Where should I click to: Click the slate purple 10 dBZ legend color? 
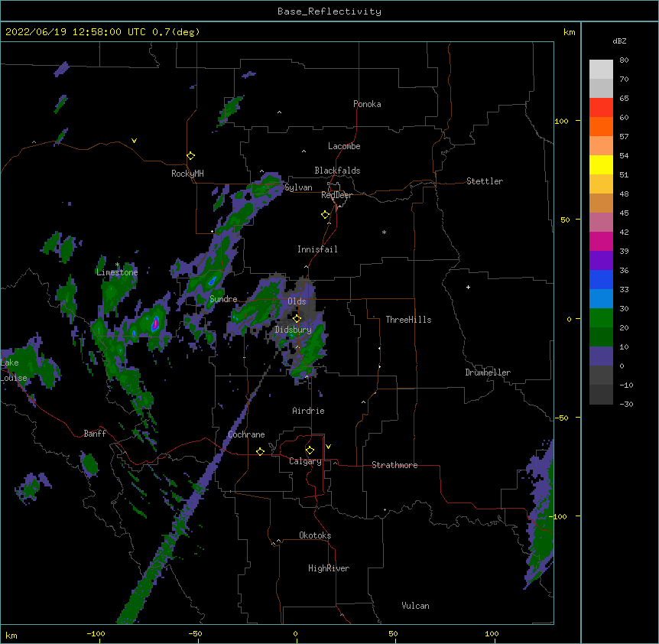(x=601, y=356)
